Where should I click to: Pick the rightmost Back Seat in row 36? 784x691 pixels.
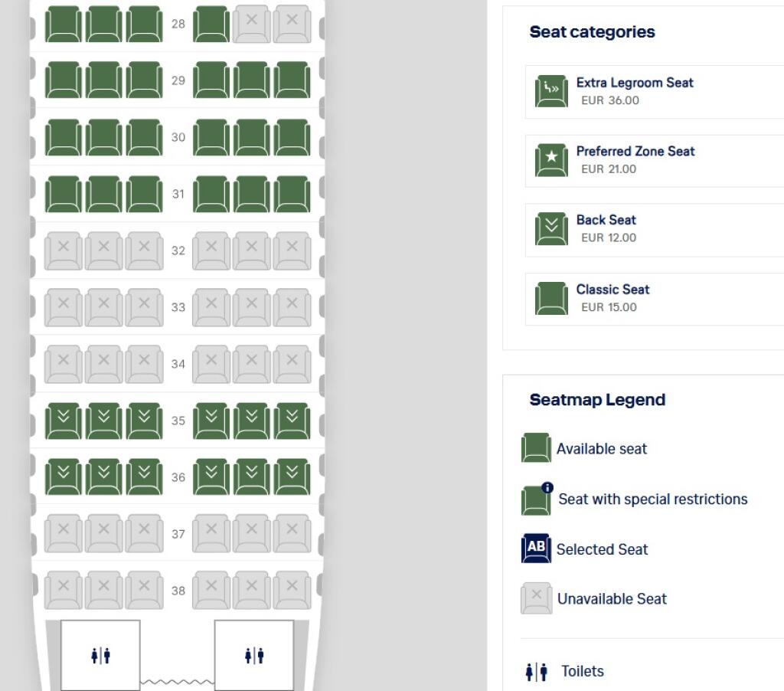coord(292,476)
